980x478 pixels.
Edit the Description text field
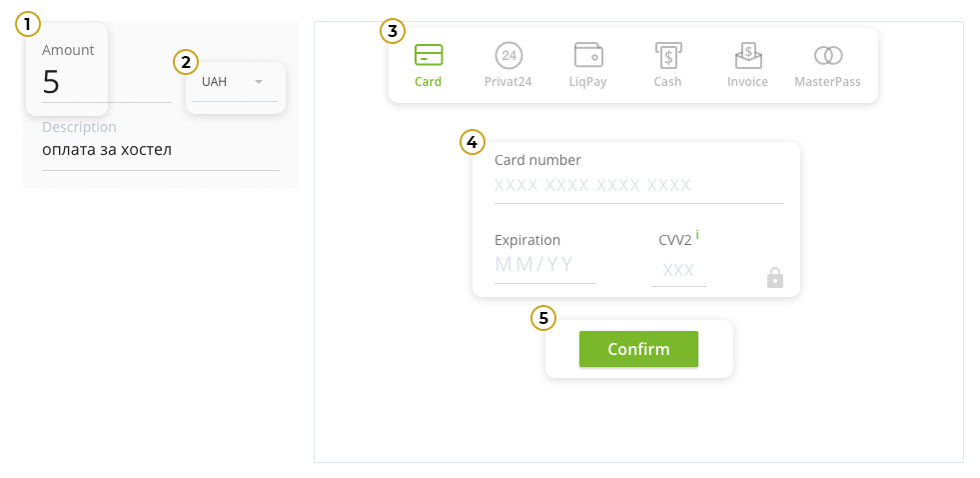tap(160, 151)
